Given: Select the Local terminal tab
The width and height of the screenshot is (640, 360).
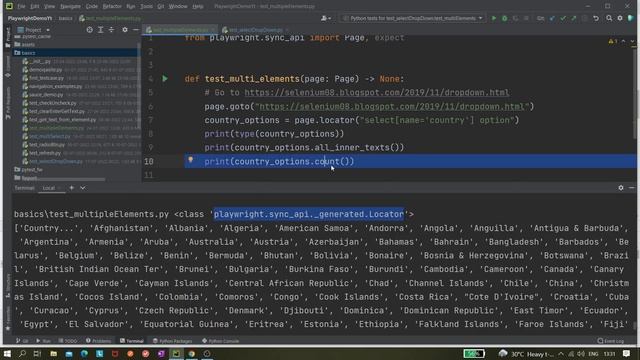Looking at the screenshot, I should coord(49,188).
